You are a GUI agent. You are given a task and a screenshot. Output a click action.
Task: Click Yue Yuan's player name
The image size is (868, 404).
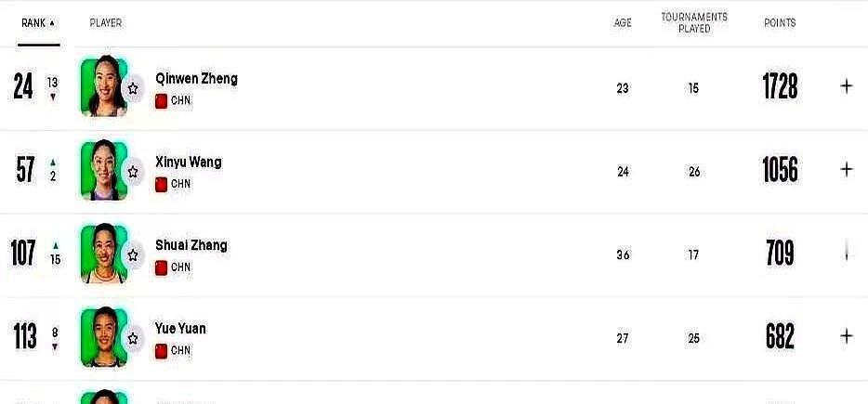(180, 329)
